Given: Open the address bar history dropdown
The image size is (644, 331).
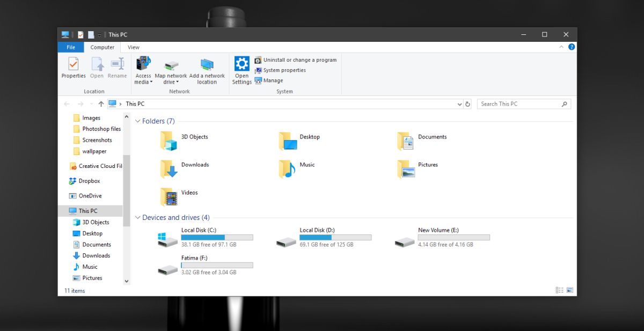Looking at the screenshot, I should (x=459, y=104).
